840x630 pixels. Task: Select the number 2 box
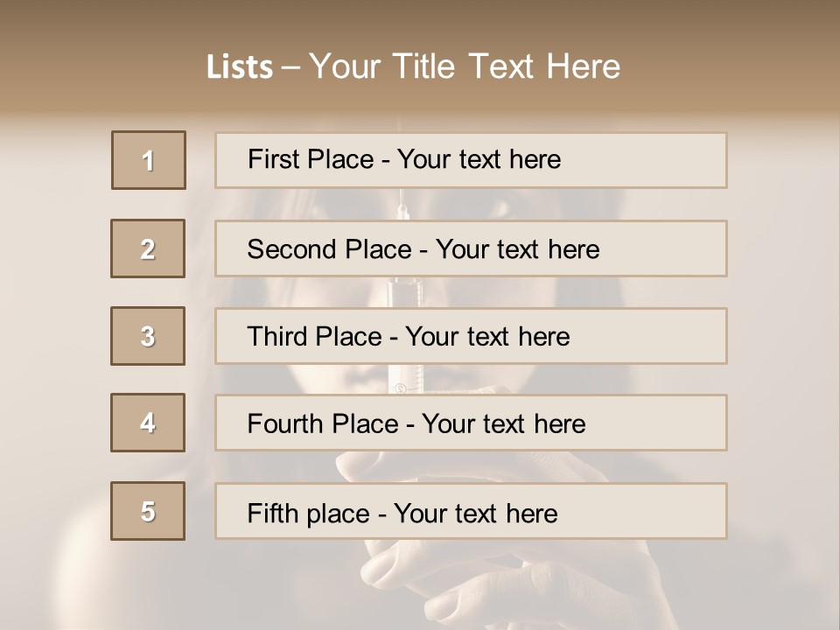tap(148, 248)
